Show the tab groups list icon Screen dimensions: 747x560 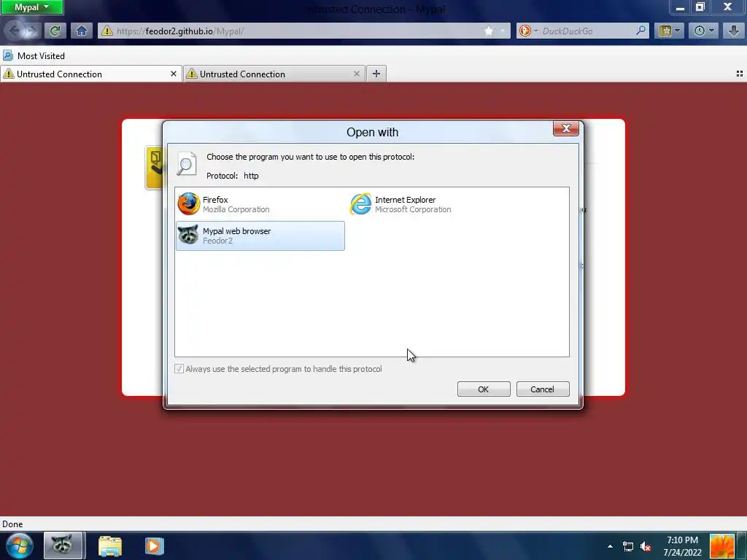click(740, 74)
